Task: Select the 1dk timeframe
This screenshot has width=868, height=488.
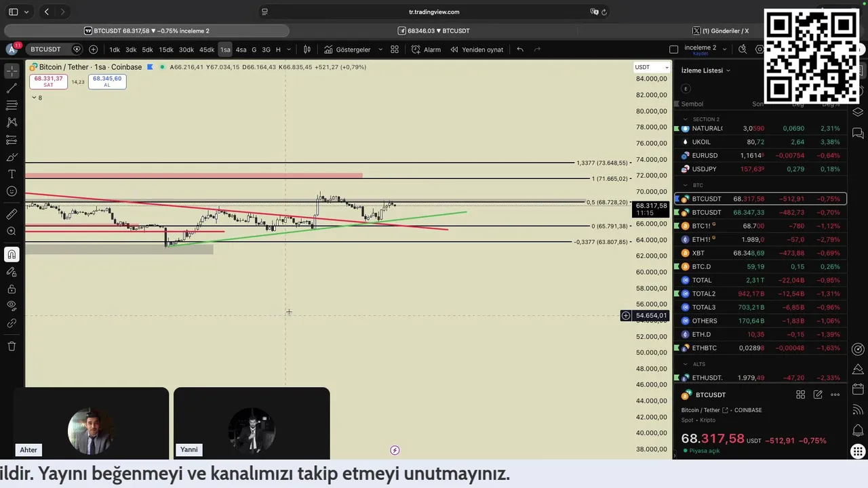Action: coord(115,49)
